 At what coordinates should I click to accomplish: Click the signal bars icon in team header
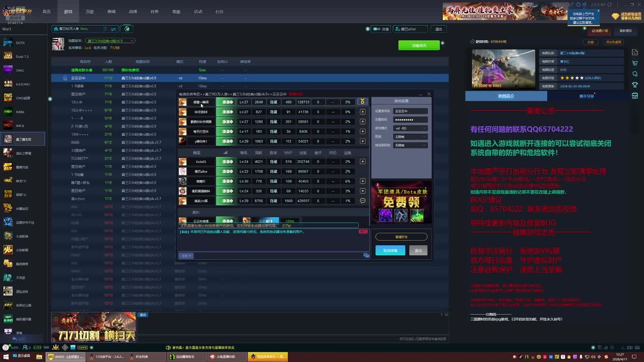click(225, 153)
